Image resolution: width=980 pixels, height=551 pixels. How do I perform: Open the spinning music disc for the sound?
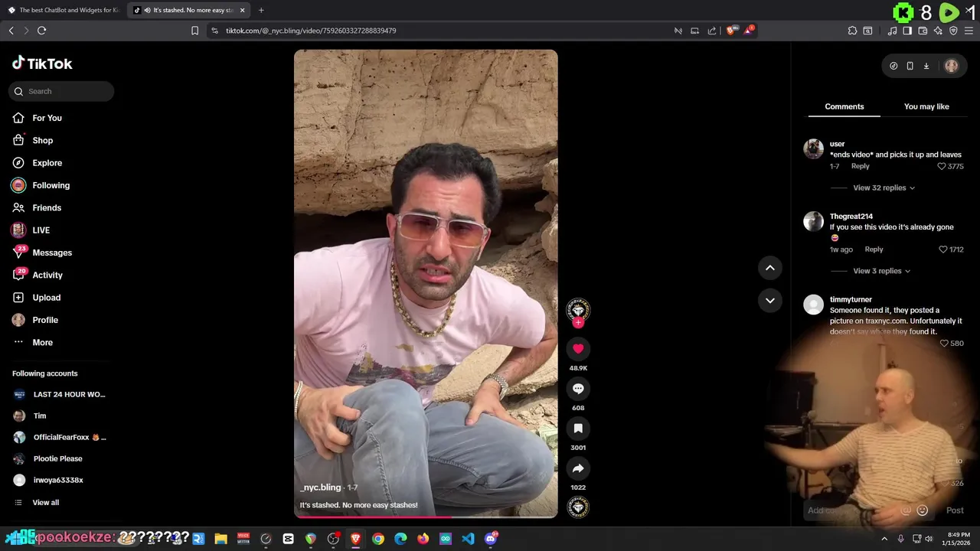click(x=578, y=507)
